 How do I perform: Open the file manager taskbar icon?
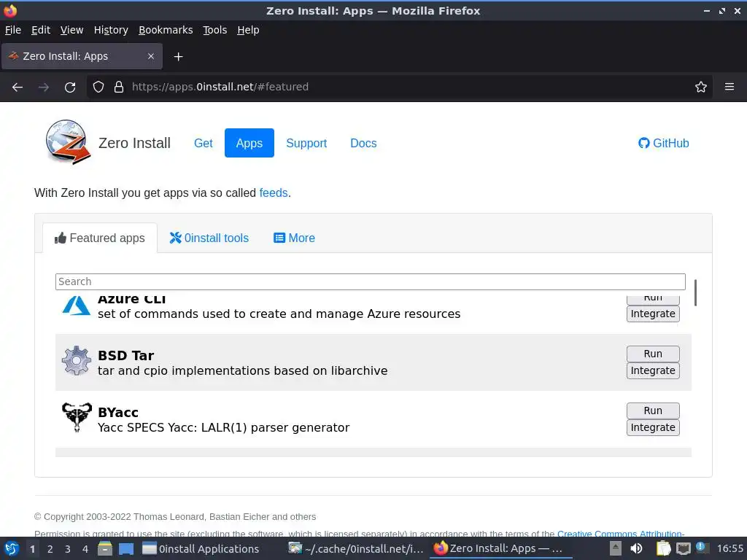pyautogui.click(x=105, y=548)
